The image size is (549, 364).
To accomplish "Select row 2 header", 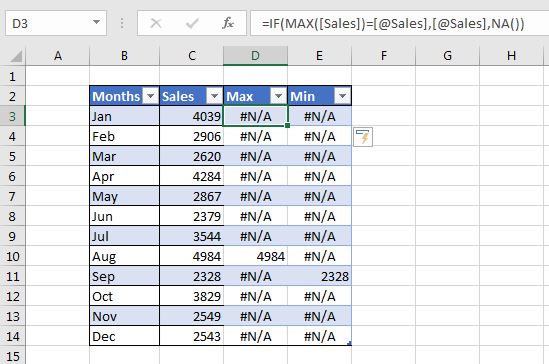I will 13,96.
